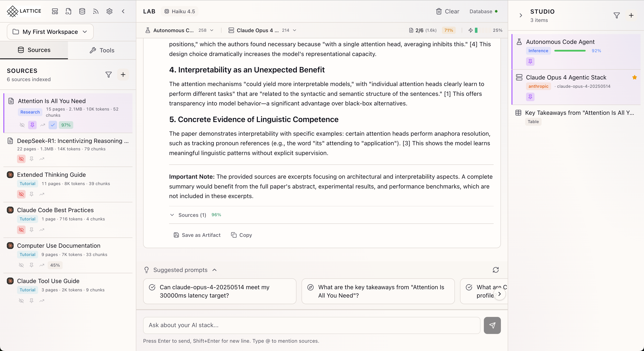644x351 pixels.
Task: Toggle visibility of DeepSeek-R1 source
Action: (21, 159)
